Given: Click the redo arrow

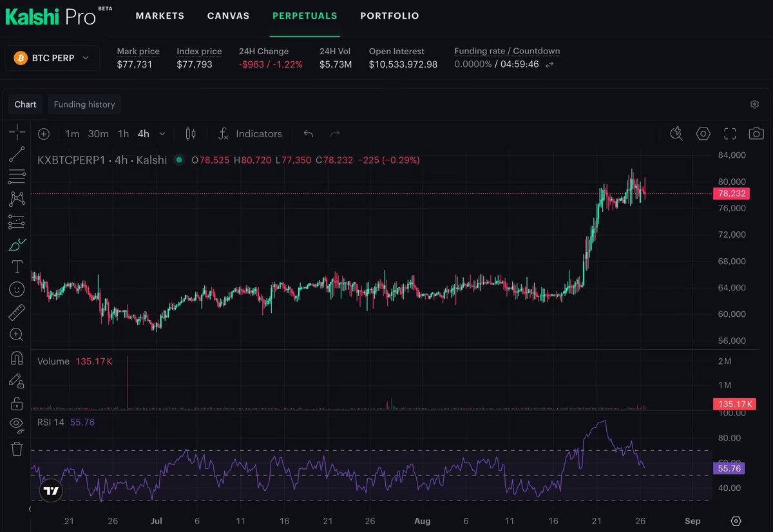Looking at the screenshot, I should tap(335, 134).
